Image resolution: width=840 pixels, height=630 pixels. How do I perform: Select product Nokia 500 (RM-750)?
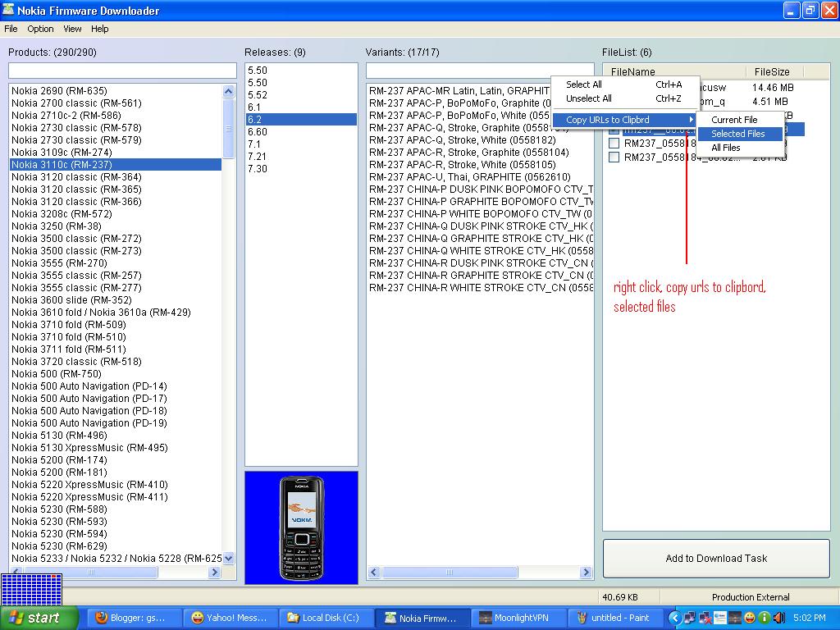tap(116, 374)
